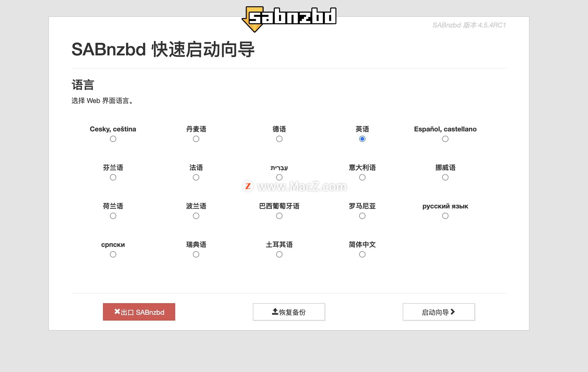Click the X icon on exit button

pos(117,311)
